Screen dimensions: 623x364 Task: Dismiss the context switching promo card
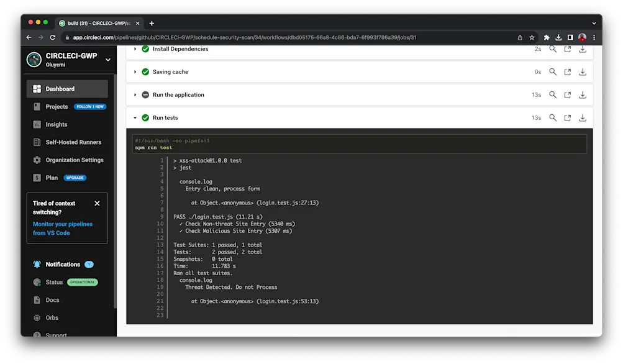coord(96,203)
